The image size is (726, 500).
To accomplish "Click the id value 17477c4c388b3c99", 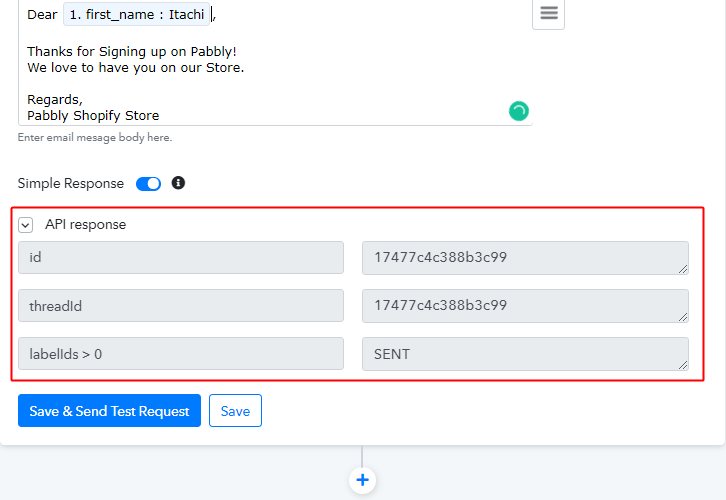I will coord(526,258).
